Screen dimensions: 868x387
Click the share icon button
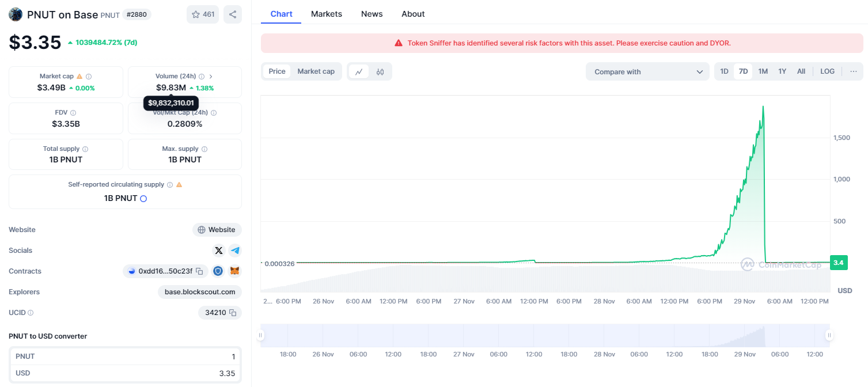233,14
